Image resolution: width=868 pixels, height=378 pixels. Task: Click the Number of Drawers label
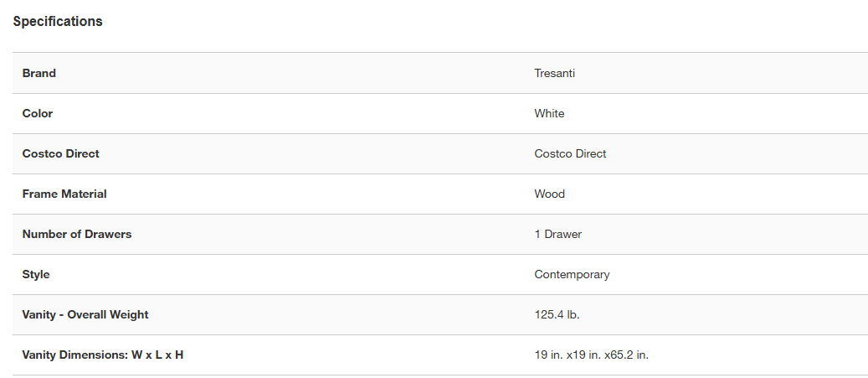77,234
